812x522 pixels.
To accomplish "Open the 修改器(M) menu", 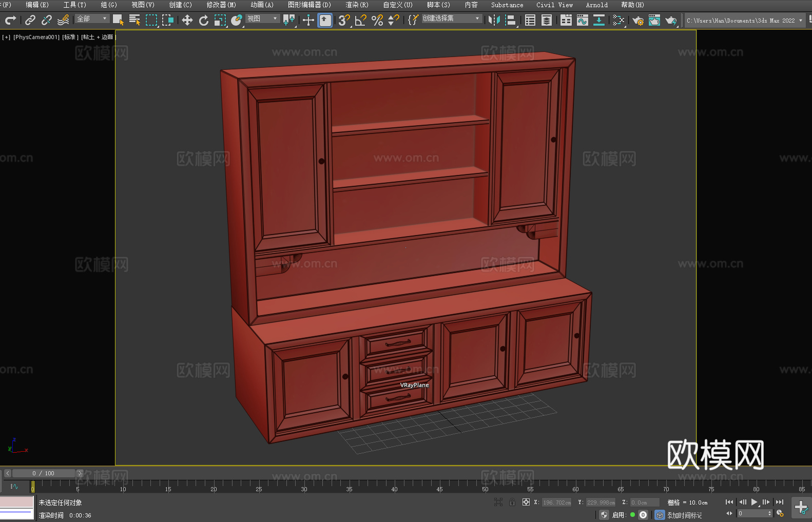I will click(x=221, y=5).
